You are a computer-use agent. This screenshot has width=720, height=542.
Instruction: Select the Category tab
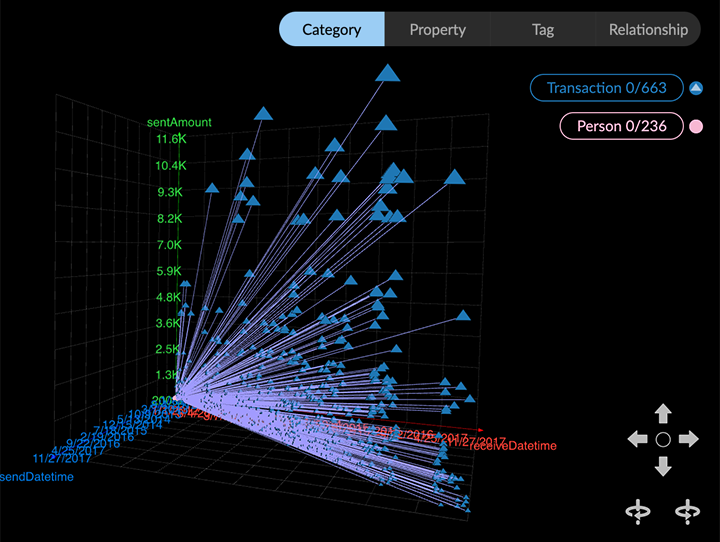331,29
